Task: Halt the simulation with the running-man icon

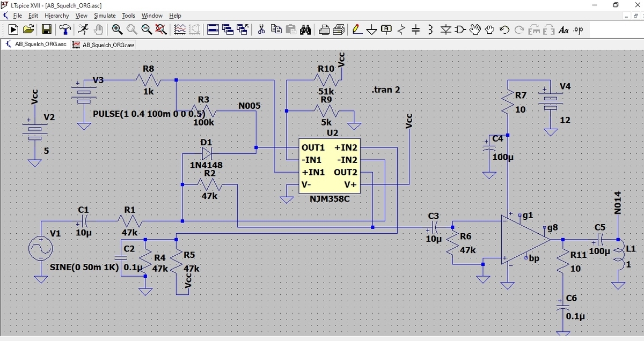Action: pyautogui.click(x=82, y=29)
